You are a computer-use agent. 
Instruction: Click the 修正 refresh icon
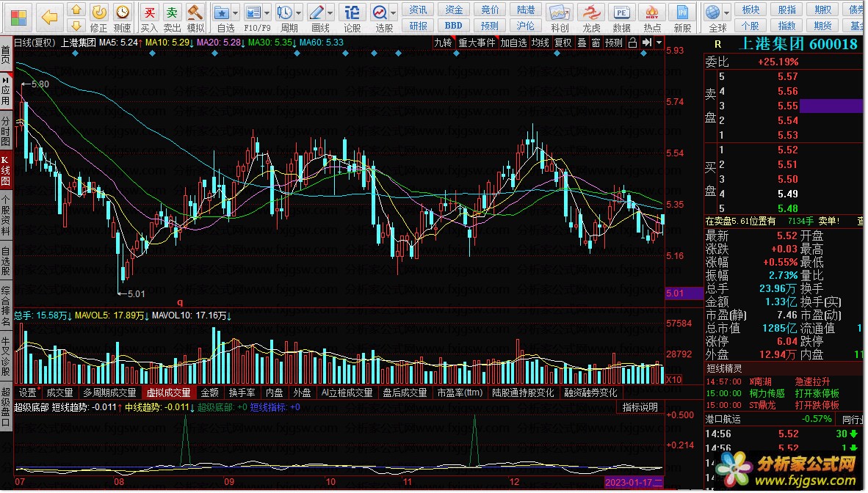point(99,12)
